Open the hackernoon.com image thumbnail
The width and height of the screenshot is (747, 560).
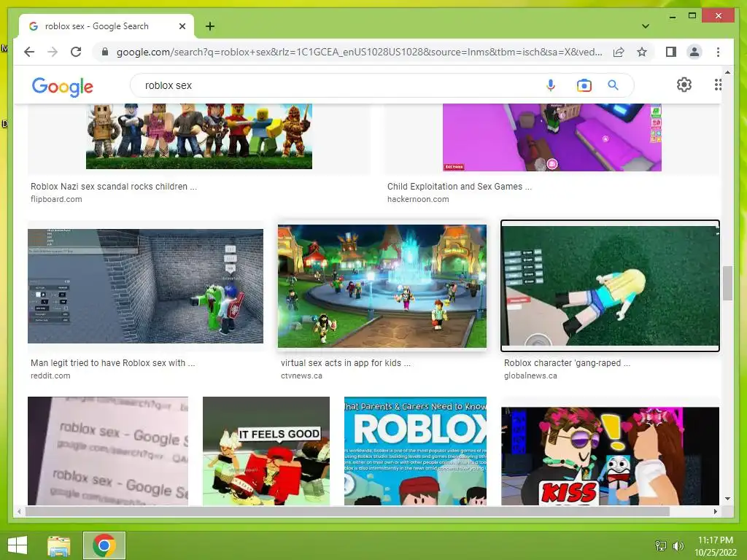[552, 137]
